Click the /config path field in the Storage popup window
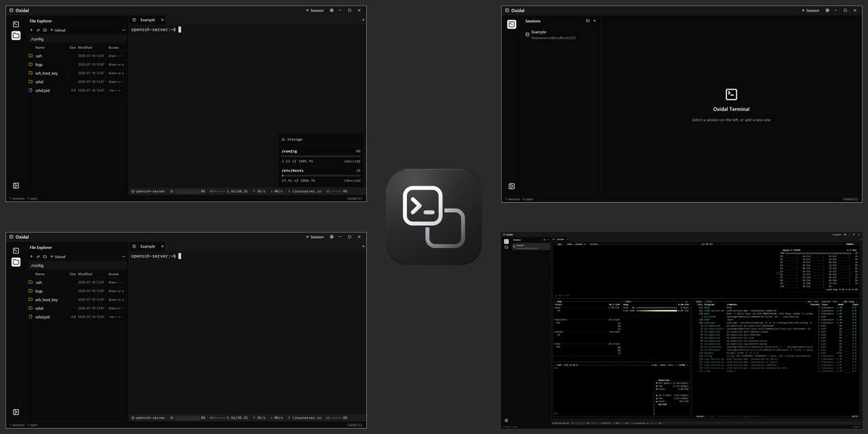 pos(76,39)
